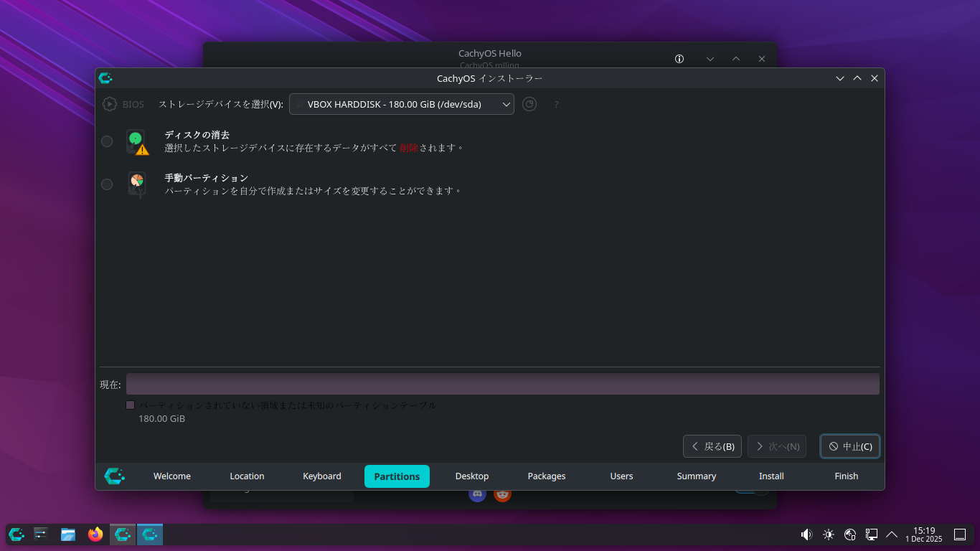The height and width of the screenshot is (551, 980).
Task: Go to the Install step
Action: coord(771,476)
